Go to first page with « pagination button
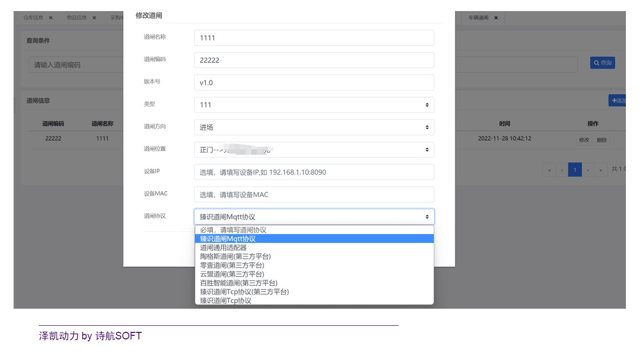The image size is (644, 362). (x=549, y=169)
